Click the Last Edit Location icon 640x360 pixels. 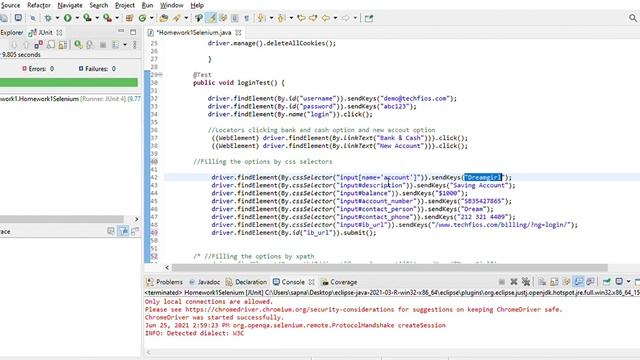[301, 18]
